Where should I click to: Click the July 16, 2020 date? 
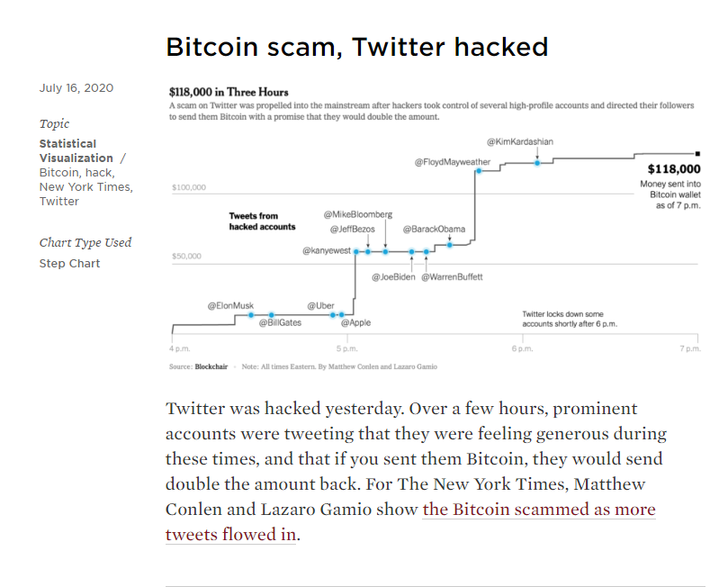(76, 88)
